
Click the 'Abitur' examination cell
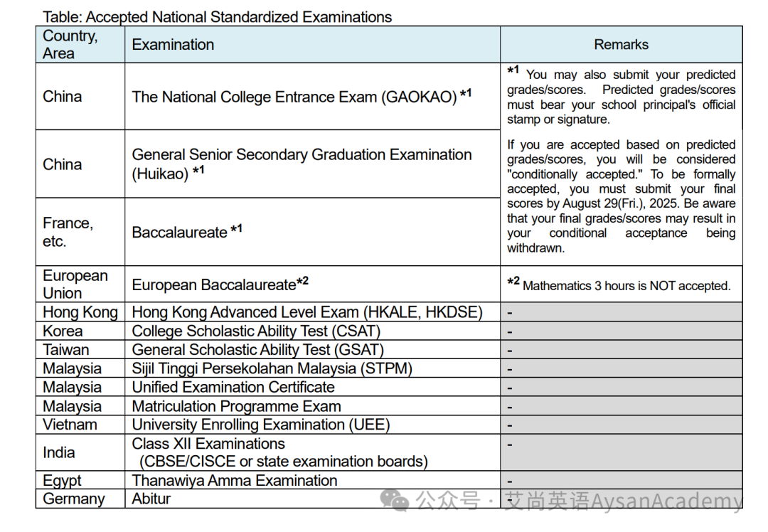pos(312,499)
